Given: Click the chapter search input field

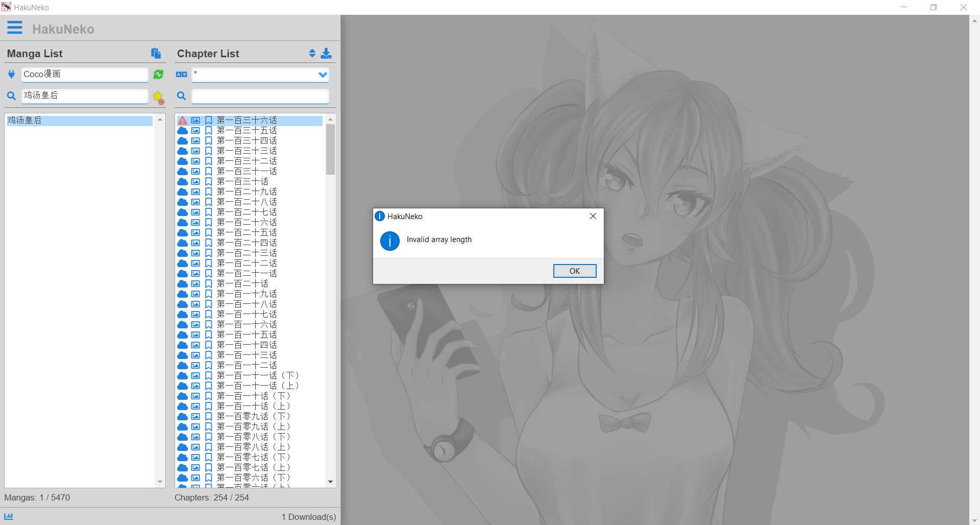Looking at the screenshot, I should click(x=260, y=96).
